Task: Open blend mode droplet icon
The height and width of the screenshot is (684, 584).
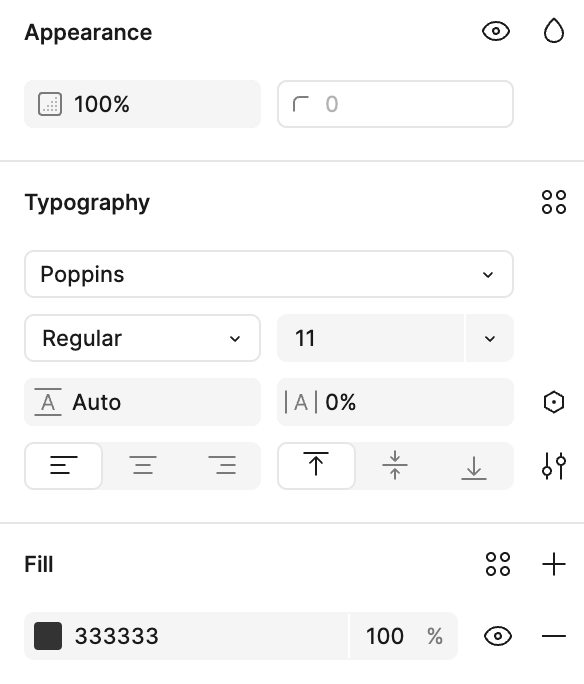Action: (x=554, y=31)
